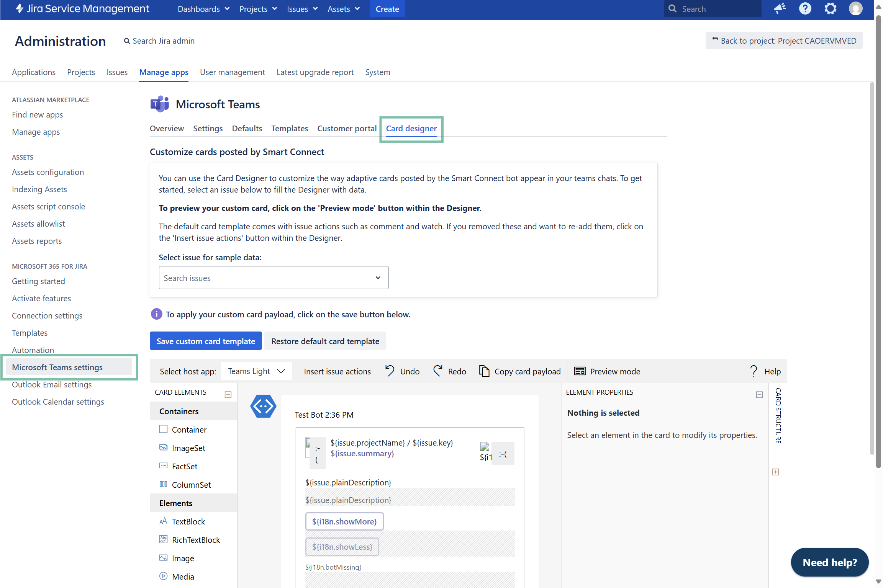Click the Copy card payload icon
The height and width of the screenshot is (588, 883).
click(x=484, y=371)
